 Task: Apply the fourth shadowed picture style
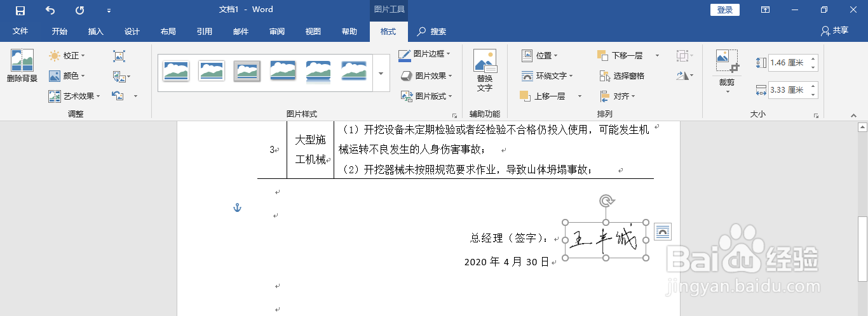pos(283,70)
